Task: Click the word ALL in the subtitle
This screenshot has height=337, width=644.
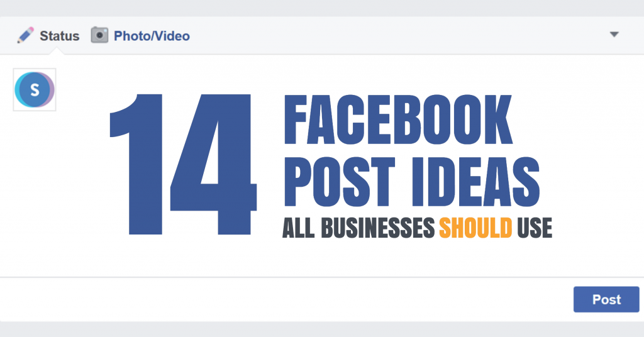Action: (x=298, y=228)
